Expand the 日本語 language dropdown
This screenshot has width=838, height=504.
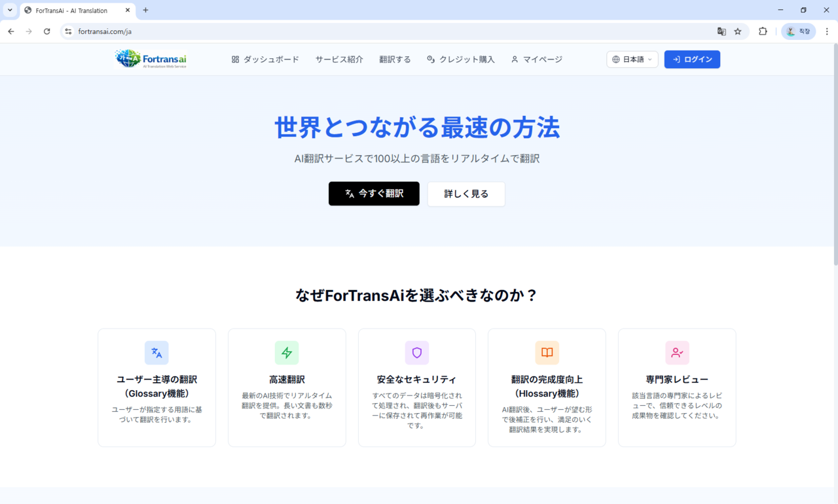[632, 60]
